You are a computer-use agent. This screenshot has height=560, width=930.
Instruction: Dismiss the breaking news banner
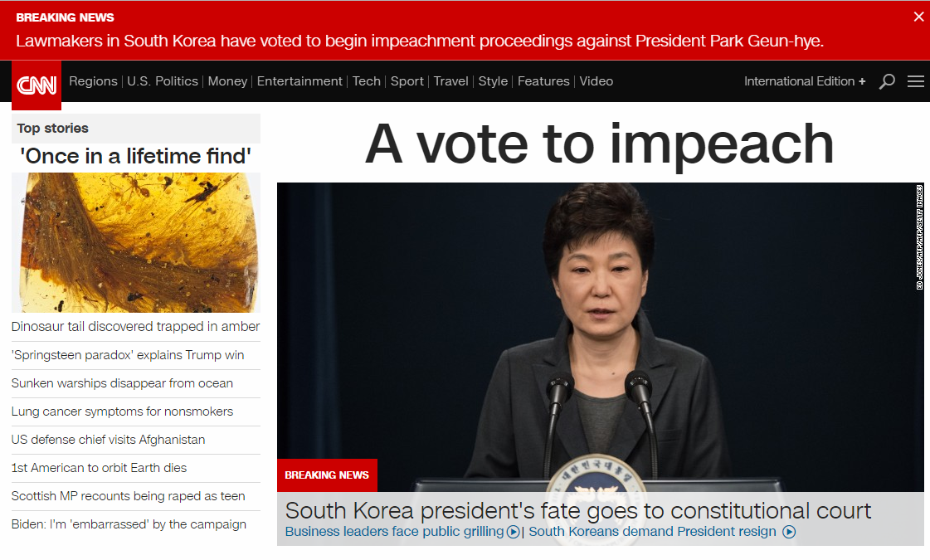tap(918, 17)
